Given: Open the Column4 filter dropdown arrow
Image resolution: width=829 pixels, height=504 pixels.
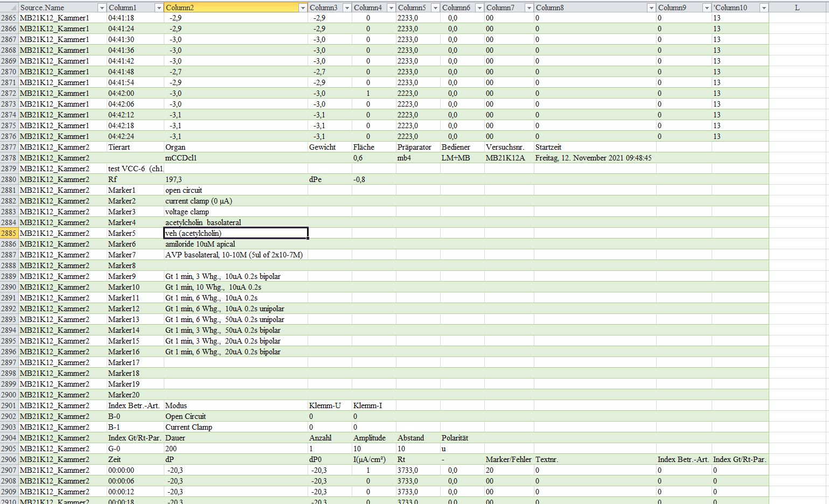Looking at the screenshot, I should point(391,8).
